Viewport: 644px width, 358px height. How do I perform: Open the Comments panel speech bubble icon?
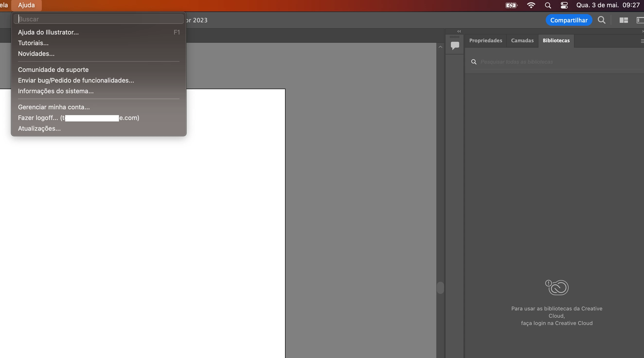click(455, 46)
